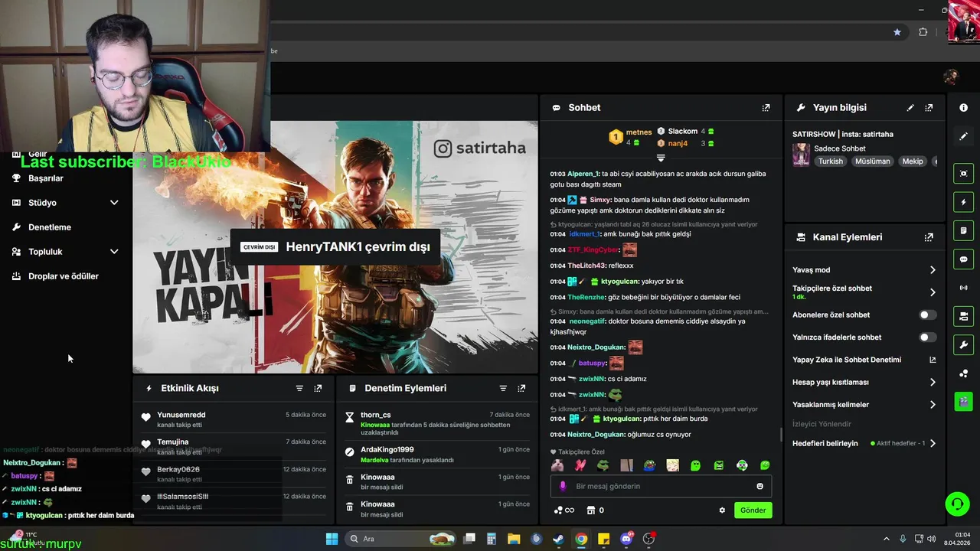Expand Stüdyo menu in sidebar
The width and height of the screenshot is (980, 551).
pos(114,203)
